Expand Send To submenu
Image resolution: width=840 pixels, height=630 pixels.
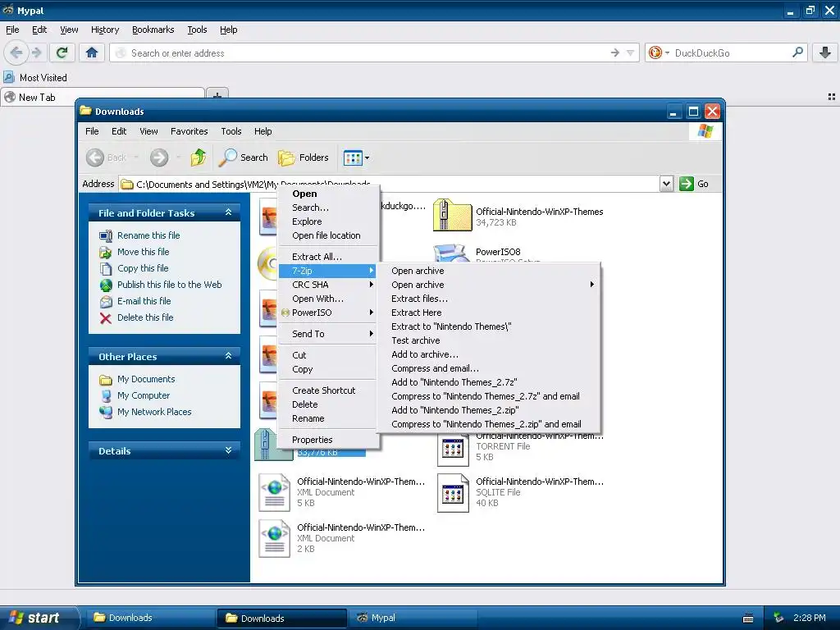328,334
